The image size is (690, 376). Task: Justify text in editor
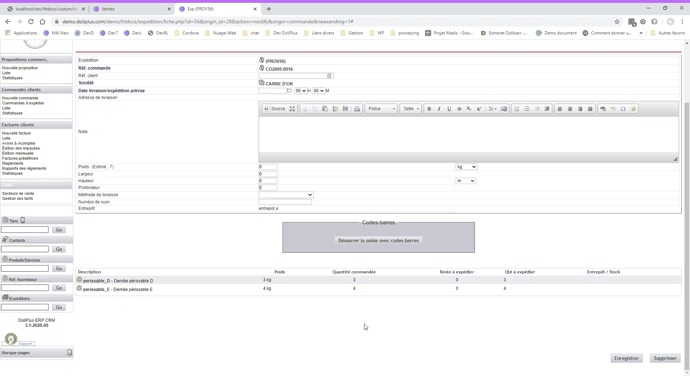[590, 109]
